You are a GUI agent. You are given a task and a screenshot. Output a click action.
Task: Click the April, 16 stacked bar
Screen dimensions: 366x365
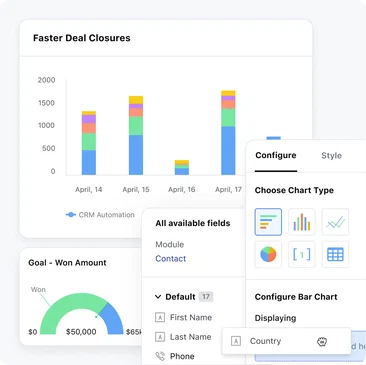(x=182, y=168)
